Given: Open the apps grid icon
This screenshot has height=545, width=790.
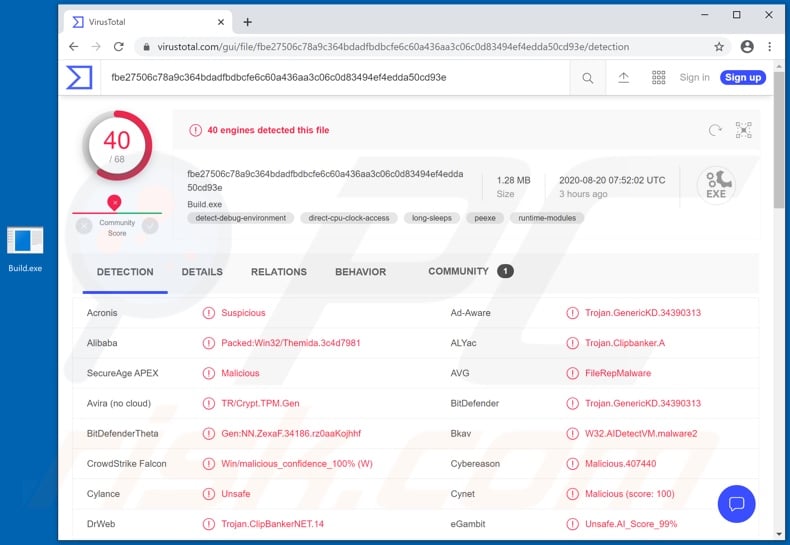Looking at the screenshot, I should pyautogui.click(x=659, y=78).
